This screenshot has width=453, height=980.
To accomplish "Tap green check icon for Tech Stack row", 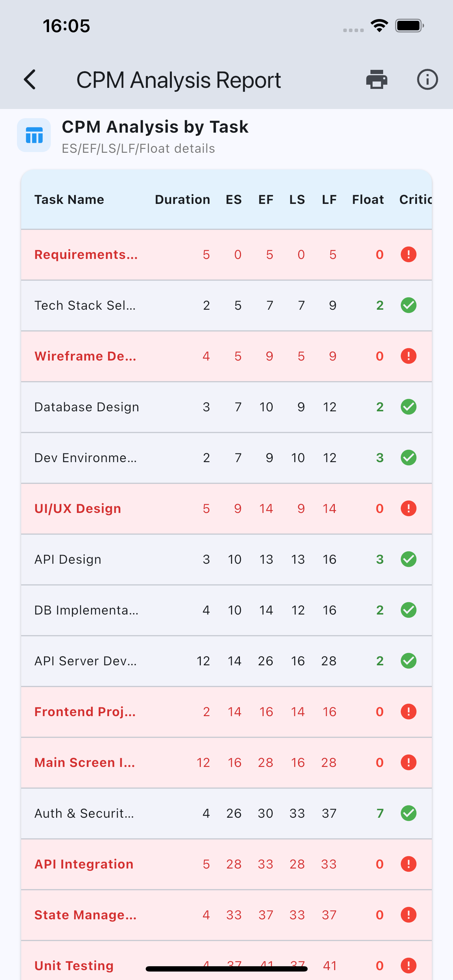I will [408, 305].
